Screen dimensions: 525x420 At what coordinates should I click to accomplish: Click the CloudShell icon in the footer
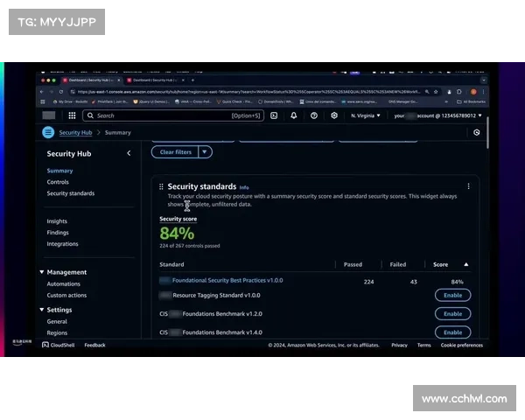45,345
